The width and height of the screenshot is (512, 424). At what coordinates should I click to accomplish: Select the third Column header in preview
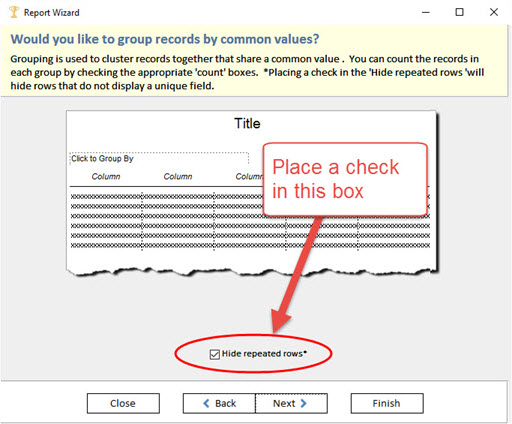[x=249, y=176]
